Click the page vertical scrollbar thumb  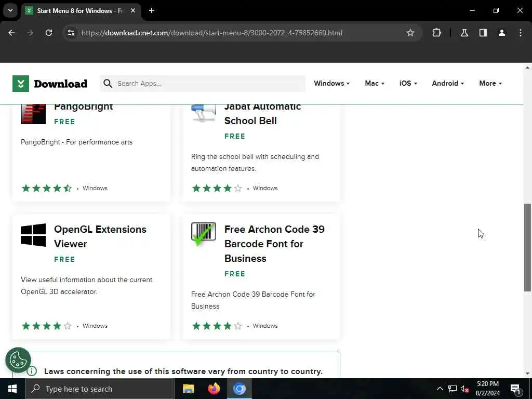(527, 247)
